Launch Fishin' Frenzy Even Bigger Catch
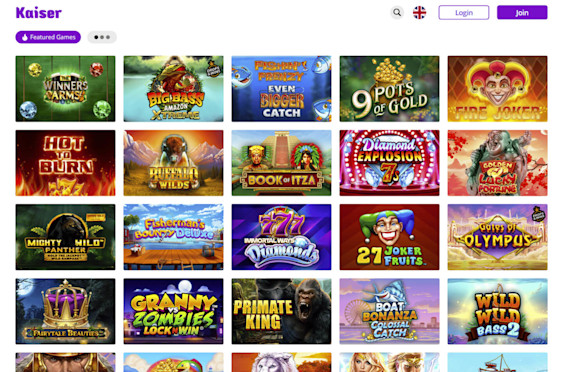This screenshot has height=372, width=563. coord(282,89)
